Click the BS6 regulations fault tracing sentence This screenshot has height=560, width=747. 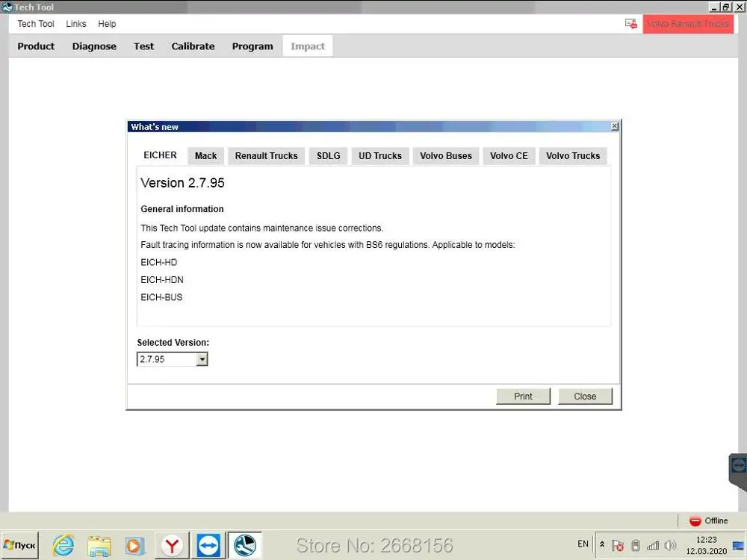pos(328,245)
